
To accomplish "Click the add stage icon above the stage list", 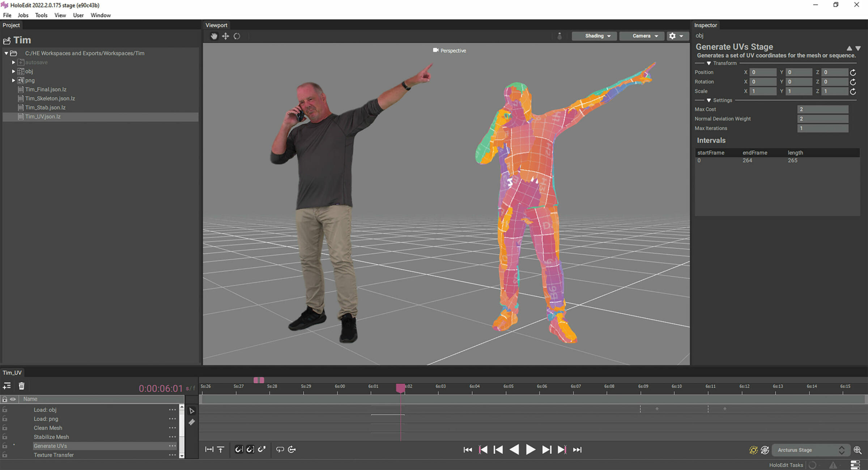I will [7, 386].
